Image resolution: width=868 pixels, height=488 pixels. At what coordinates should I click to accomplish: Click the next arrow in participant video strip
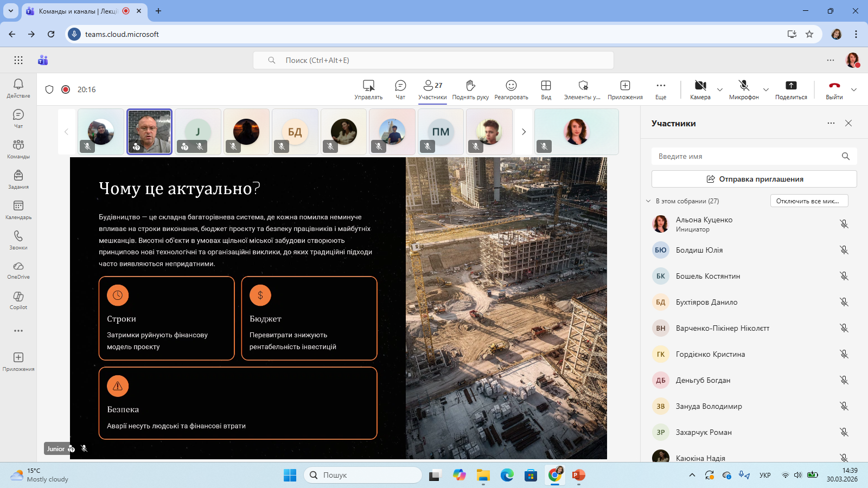pos(524,132)
